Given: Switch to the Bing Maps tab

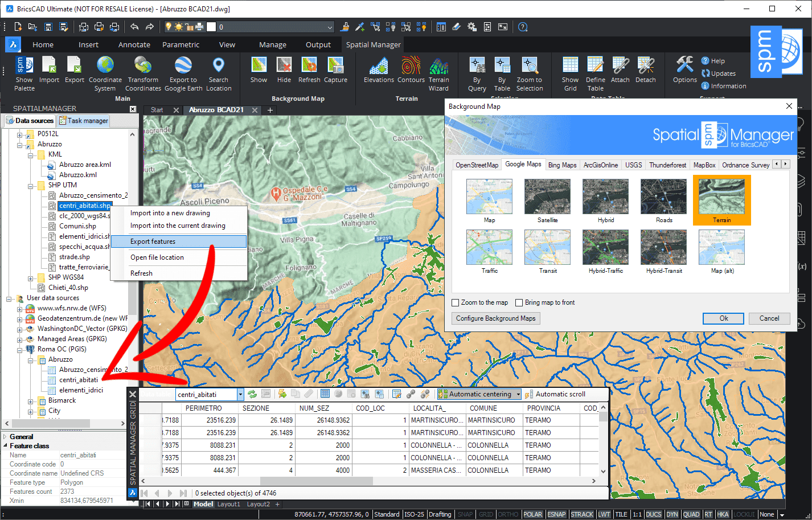Looking at the screenshot, I should tap(563, 165).
